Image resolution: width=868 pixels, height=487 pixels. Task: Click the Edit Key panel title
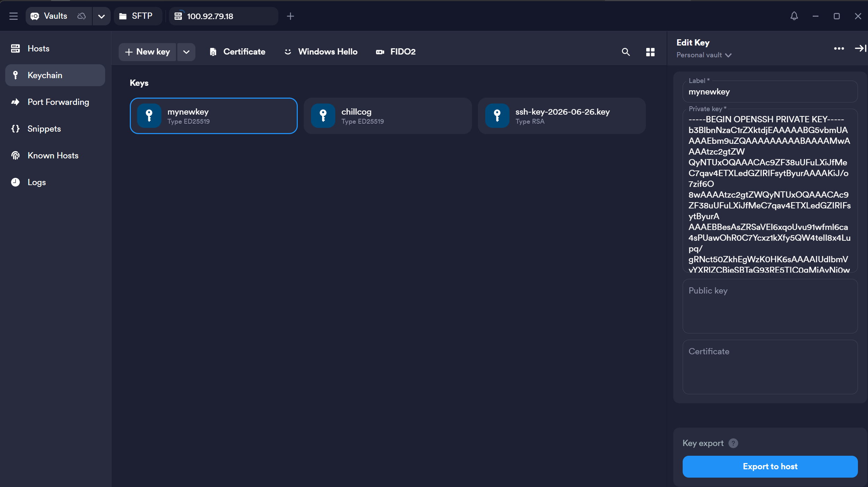click(693, 43)
